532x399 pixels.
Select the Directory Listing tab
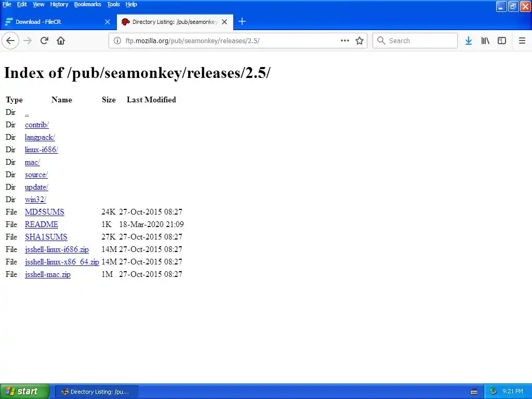pyautogui.click(x=175, y=22)
